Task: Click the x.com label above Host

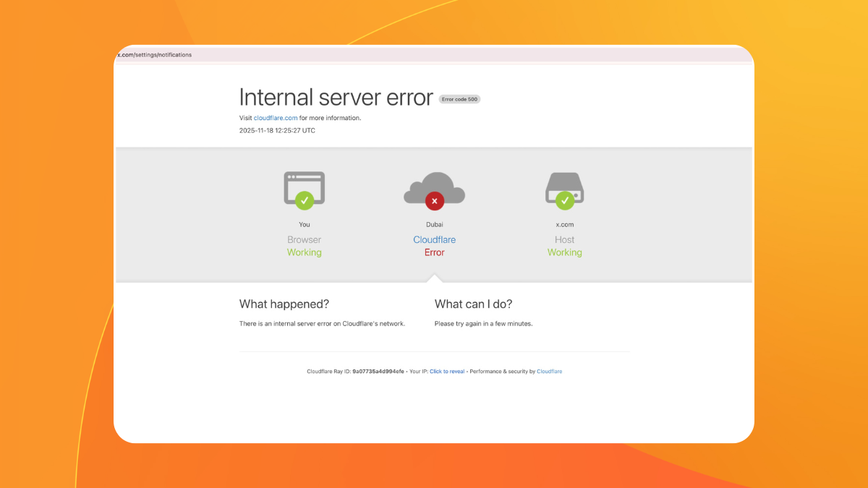Action: (x=564, y=224)
